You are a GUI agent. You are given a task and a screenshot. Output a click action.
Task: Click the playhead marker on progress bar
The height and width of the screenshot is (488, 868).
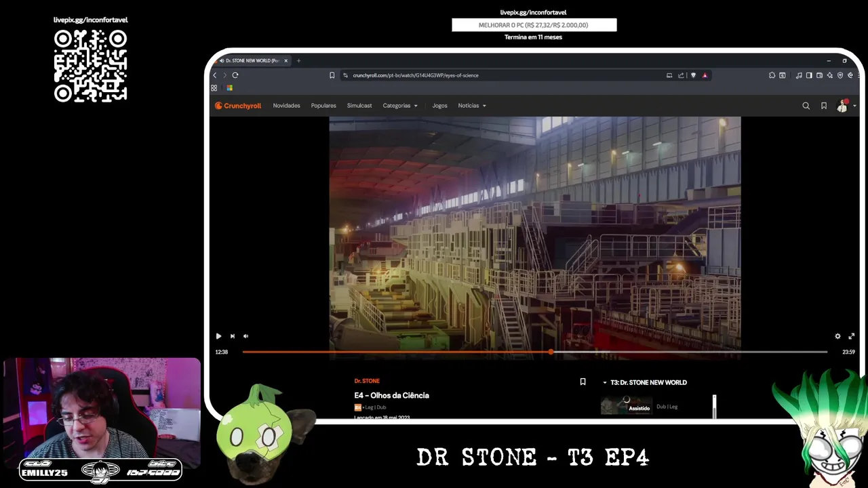551,352
